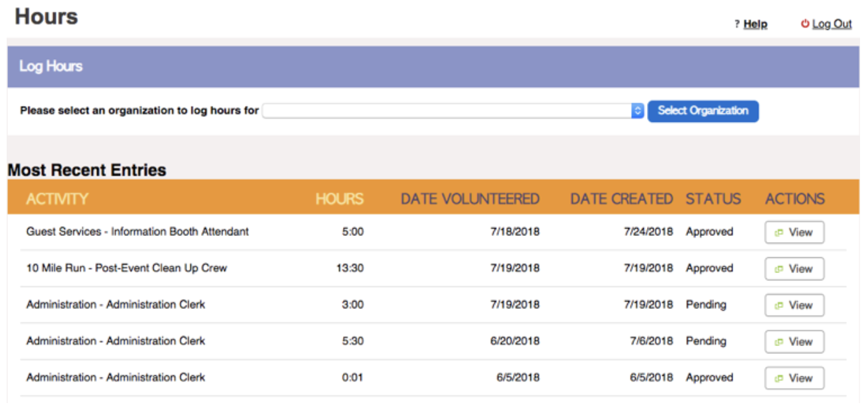Click the Log Hours section header

pyautogui.click(x=51, y=66)
